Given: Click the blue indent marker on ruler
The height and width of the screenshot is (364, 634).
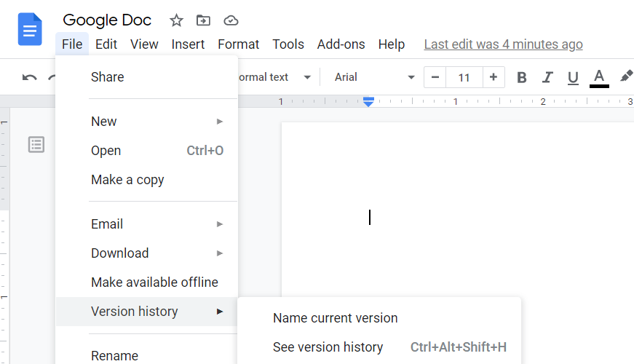Looking at the screenshot, I should click(368, 101).
